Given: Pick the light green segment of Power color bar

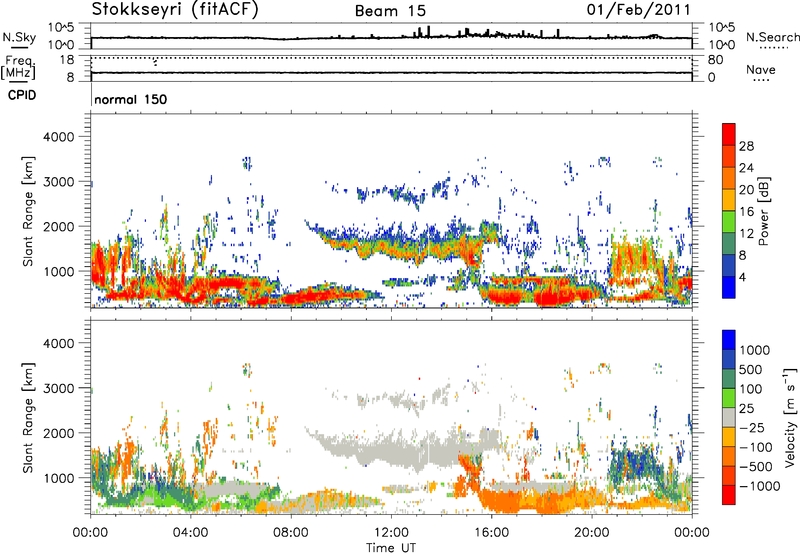Looking at the screenshot, I should point(729,222).
